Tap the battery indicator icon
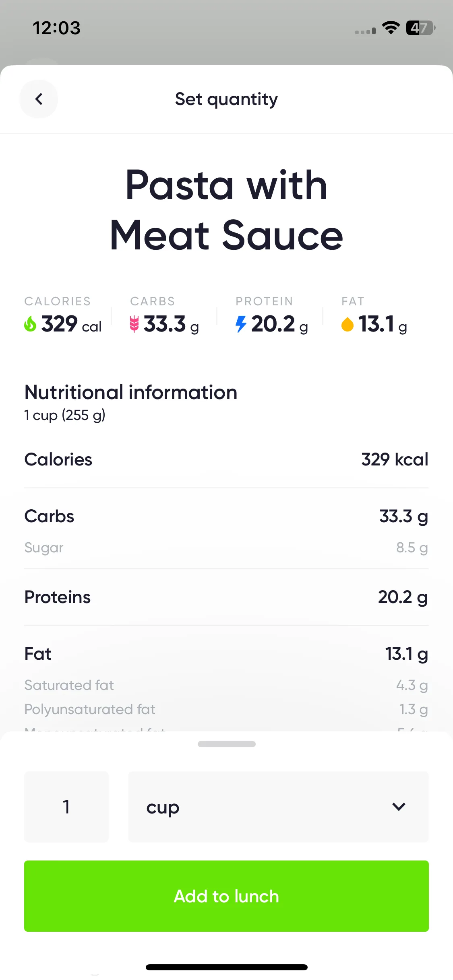The height and width of the screenshot is (980, 453). tap(420, 28)
